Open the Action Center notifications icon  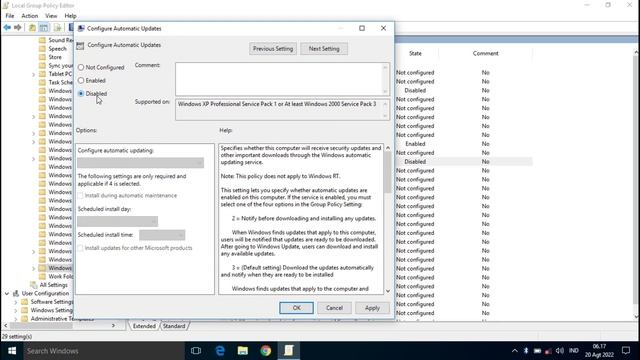click(x=626, y=351)
